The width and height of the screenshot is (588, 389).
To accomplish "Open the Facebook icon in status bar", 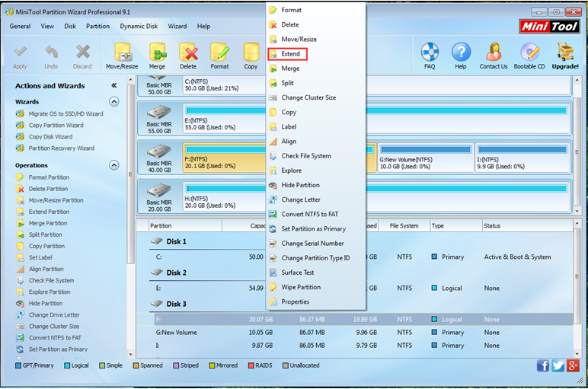I will tap(542, 365).
